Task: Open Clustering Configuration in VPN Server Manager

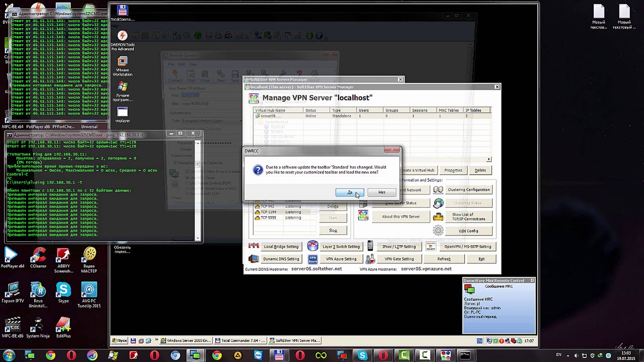Action: [x=468, y=190]
